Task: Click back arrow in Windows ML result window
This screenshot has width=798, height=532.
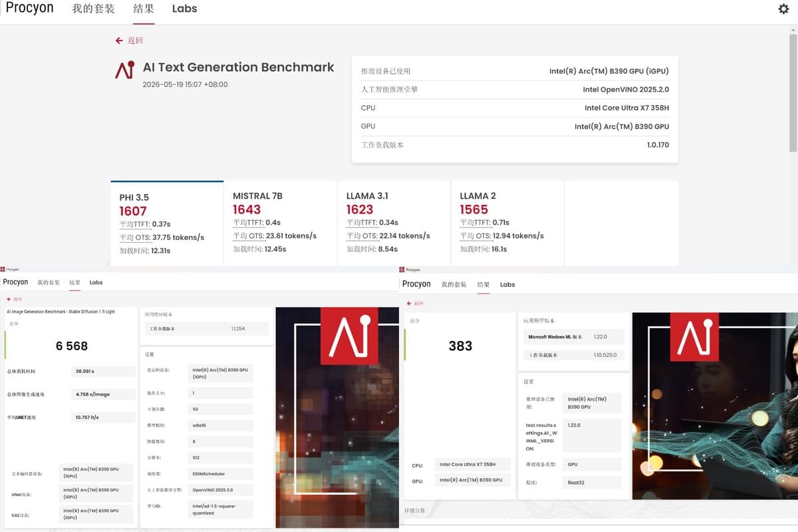Action: 409,303
